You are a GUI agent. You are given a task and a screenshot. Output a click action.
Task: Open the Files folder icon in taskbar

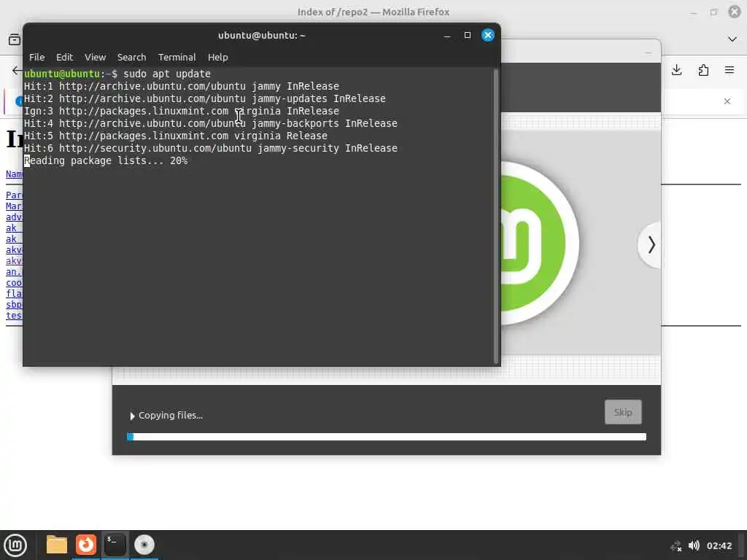coord(57,545)
